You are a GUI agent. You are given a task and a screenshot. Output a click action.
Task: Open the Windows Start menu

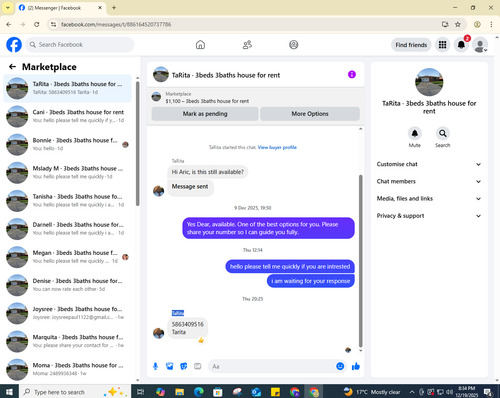click(9, 392)
